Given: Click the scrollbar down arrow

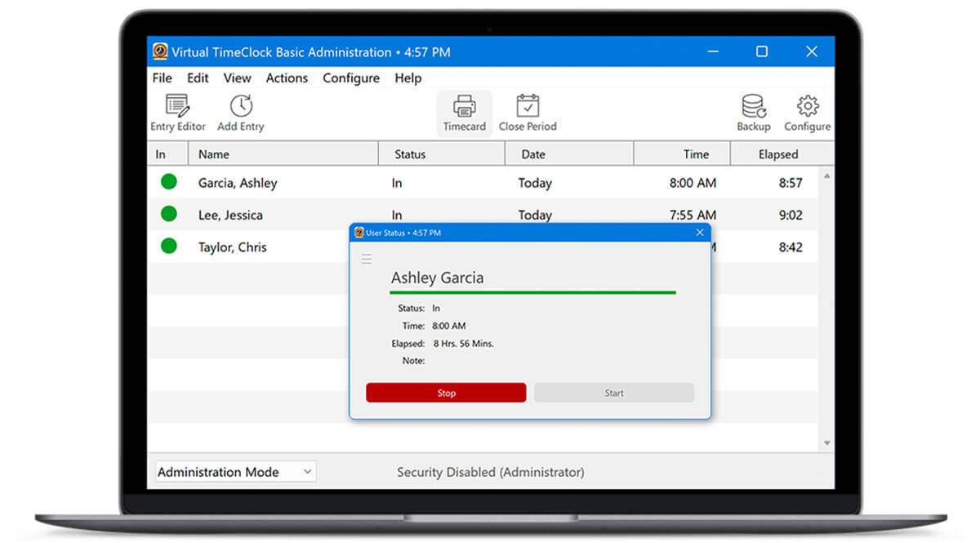Looking at the screenshot, I should 826,443.
